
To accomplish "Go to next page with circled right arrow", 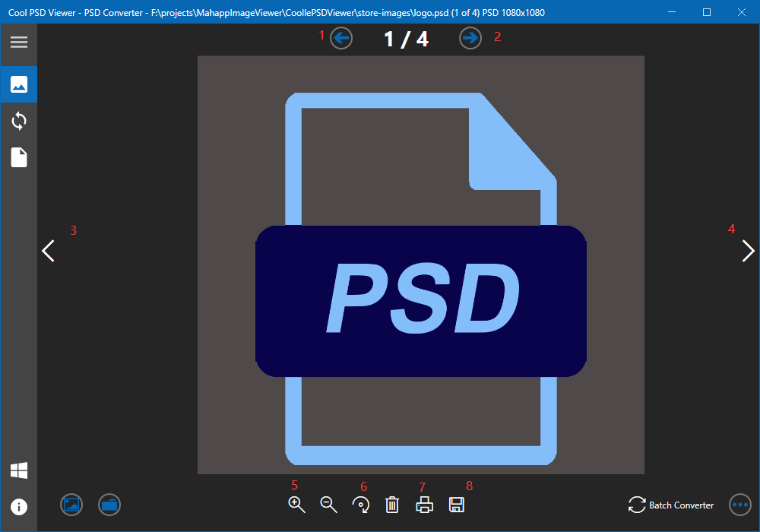I will [x=470, y=38].
